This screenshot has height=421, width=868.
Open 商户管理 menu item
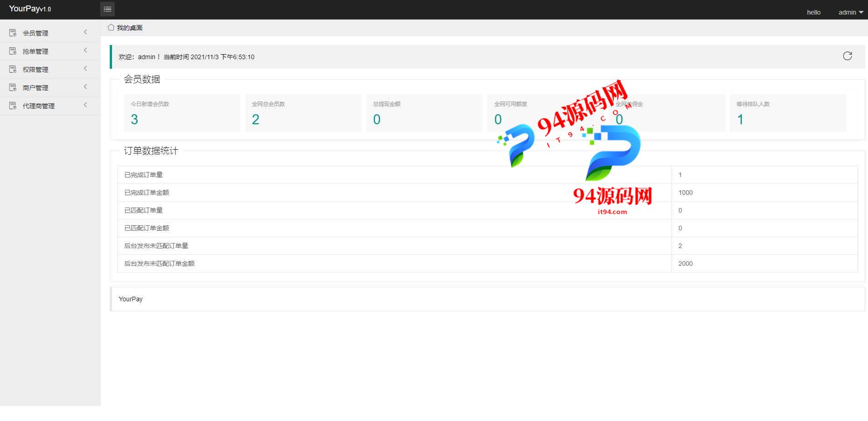[50, 87]
